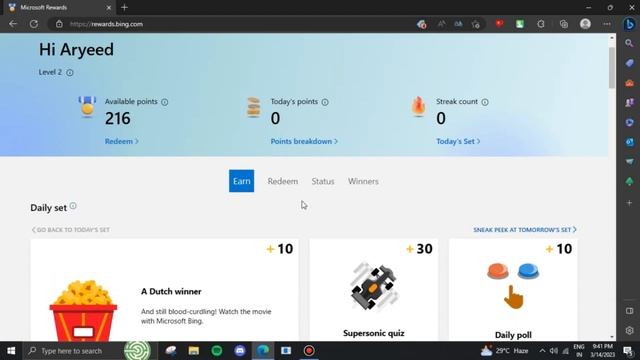The image size is (640, 360).
Task: Open the Points breakdown link
Action: (x=304, y=141)
